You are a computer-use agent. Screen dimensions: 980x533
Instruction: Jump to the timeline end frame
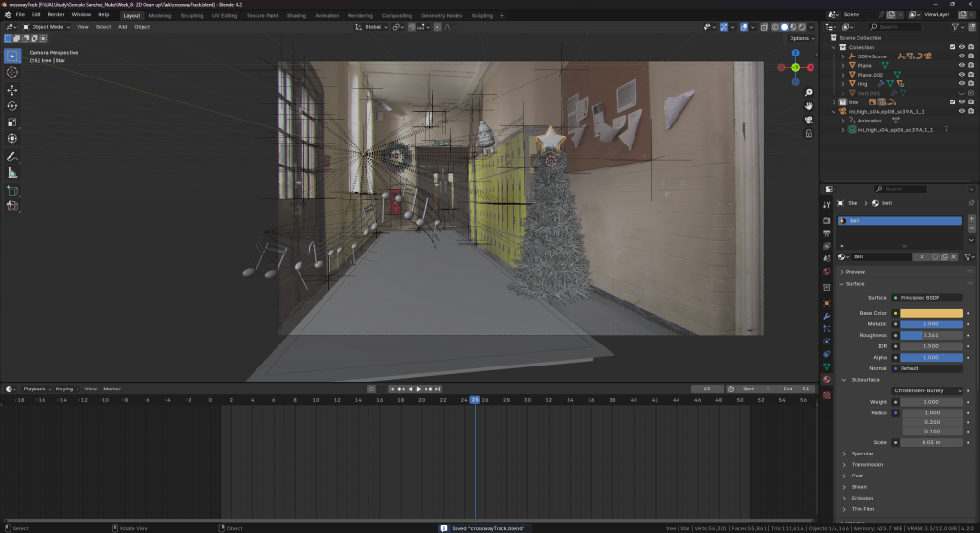(438, 389)
